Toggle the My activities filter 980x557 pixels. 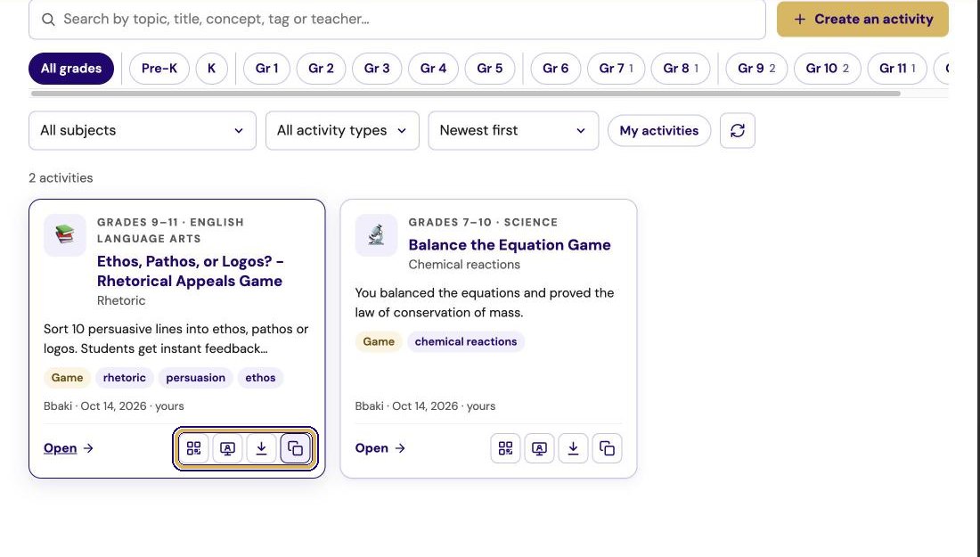click(x=659, y=131)
